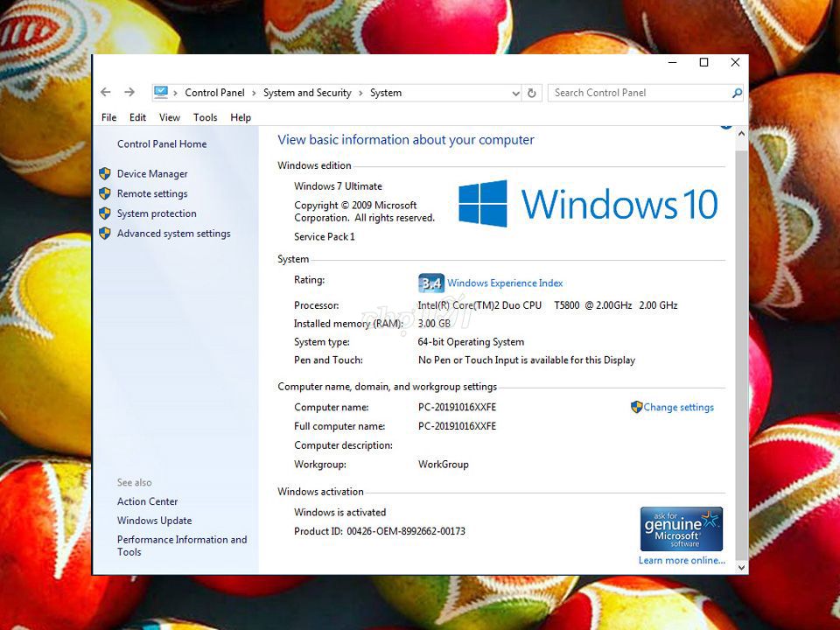Click the 'View basic information' heading
Viewport: 840px width, 630px height.
(405, 140)
